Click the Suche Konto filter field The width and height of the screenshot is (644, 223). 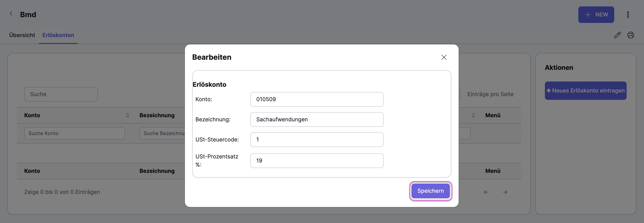[75, 133]
